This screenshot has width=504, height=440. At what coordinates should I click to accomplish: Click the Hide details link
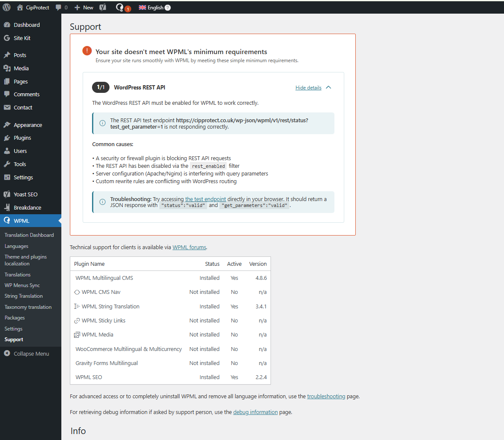(x=308, y=88)
